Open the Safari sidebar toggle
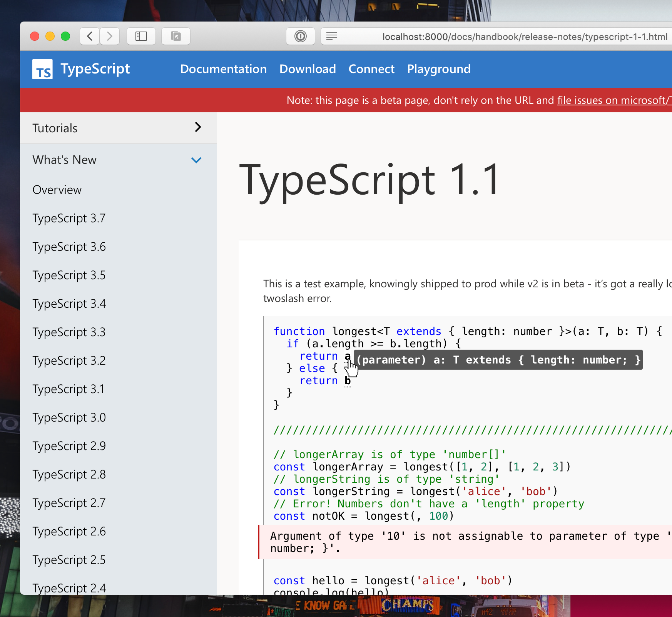672x617 pixels. click(141, 36)
